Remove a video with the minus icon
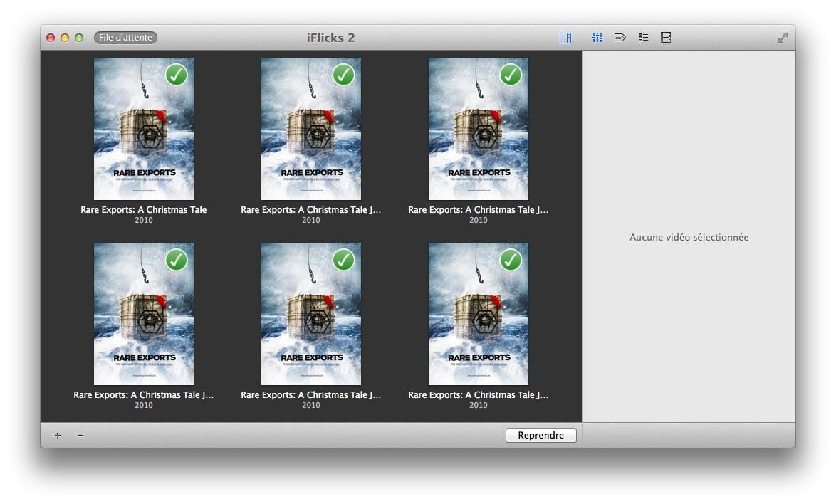This screenshot has height=504, width=836. (x=80, y=436)
